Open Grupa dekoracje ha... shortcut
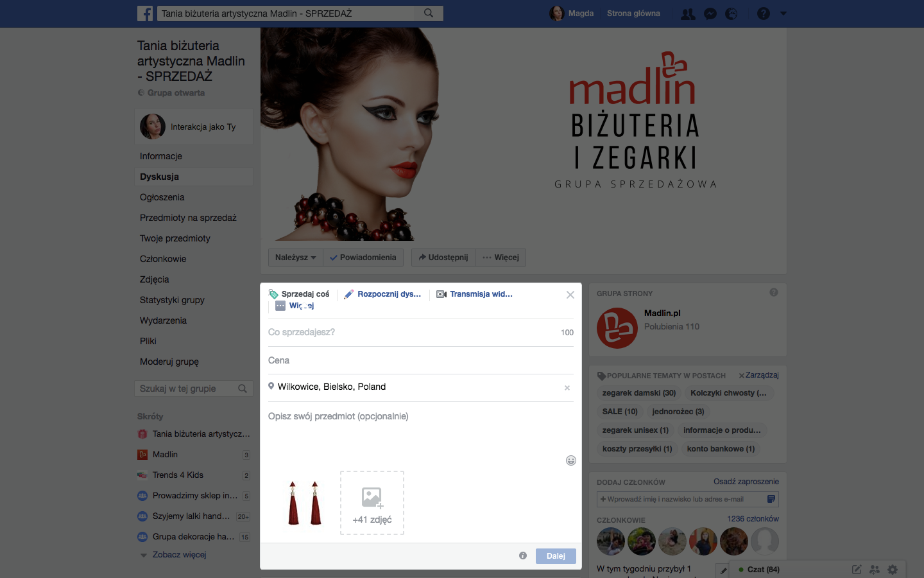The height and width of the screenshot is (578, 924). coord(194,537)
